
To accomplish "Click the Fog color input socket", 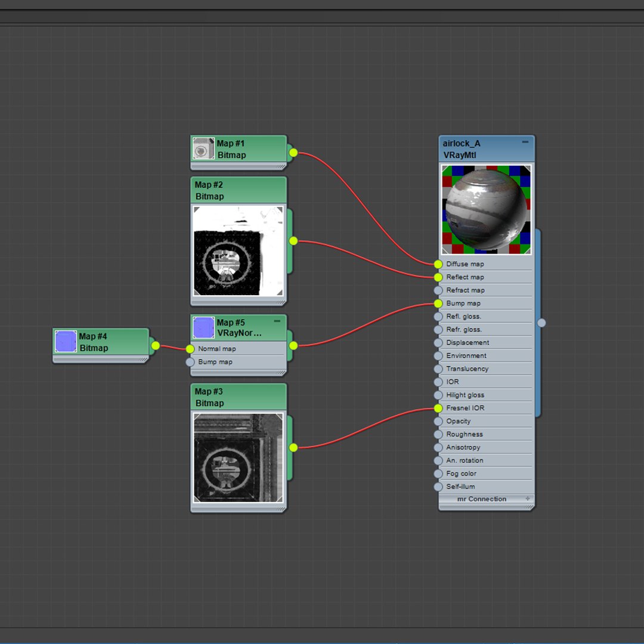I will coord(438,474).
